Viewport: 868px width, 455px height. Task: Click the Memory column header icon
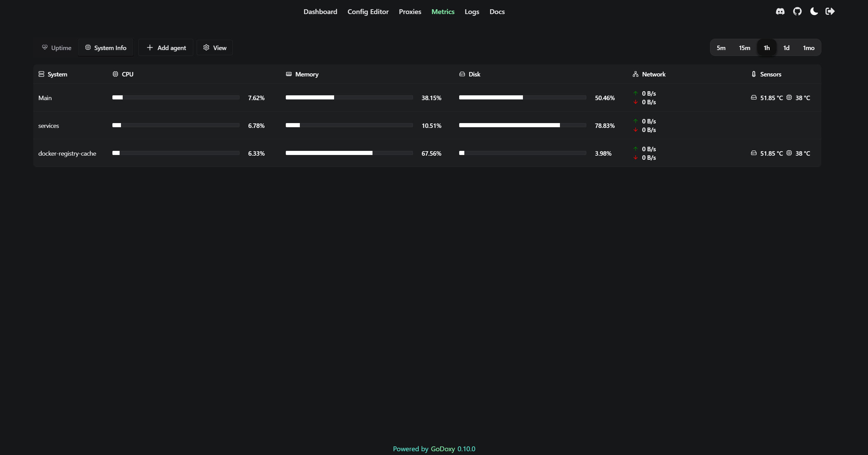coord(289,74)
